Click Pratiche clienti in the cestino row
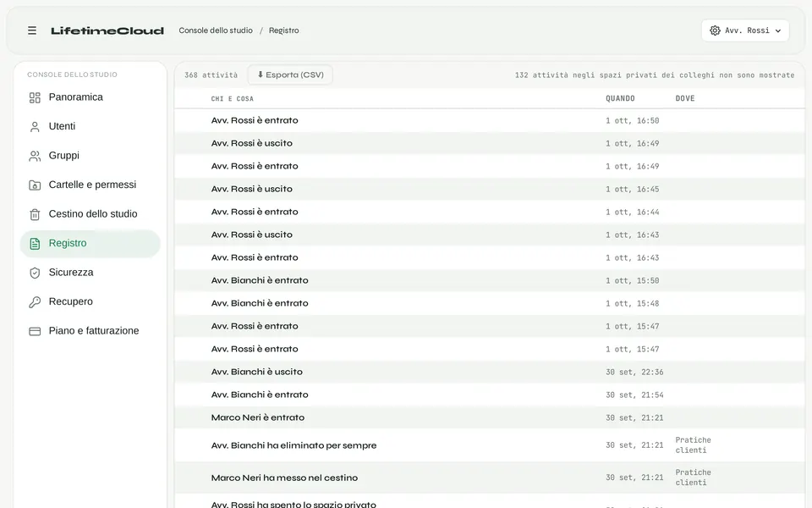The image size is (812, 508). pyautogui.click(x=693, y=478)
